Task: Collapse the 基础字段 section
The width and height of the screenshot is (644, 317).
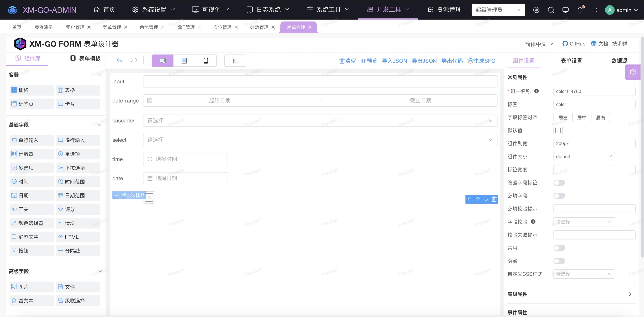Action: point(100,125)
